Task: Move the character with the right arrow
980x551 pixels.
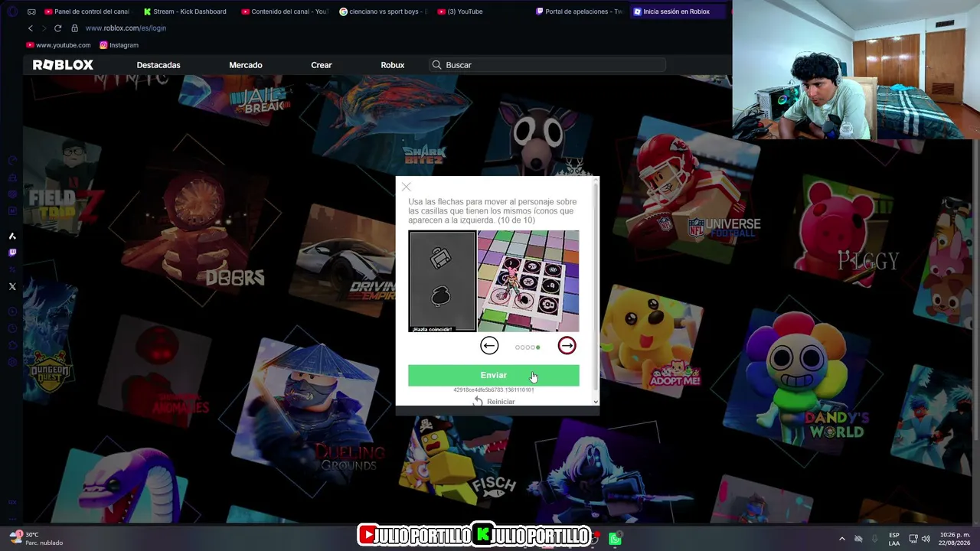Action: [x=567, y=346]
